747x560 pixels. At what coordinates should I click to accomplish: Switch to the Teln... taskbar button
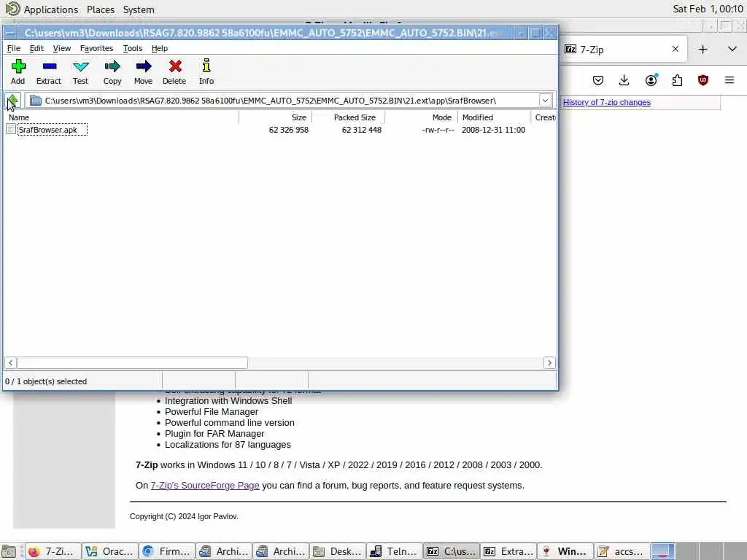395,551
